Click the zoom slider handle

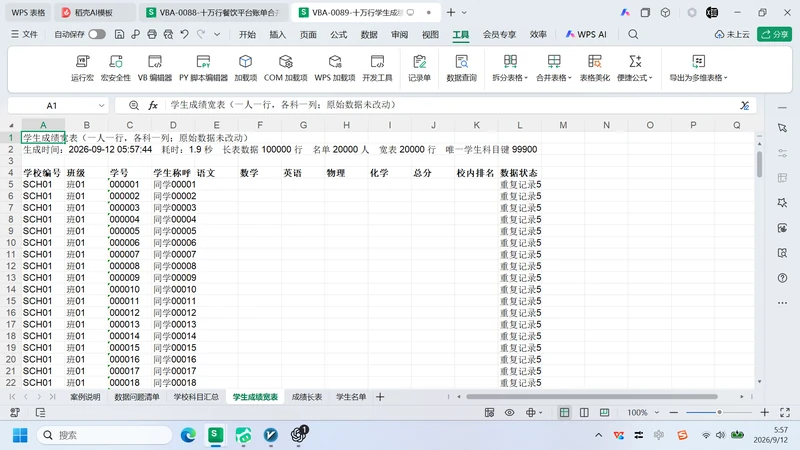[x=719, y=412]
